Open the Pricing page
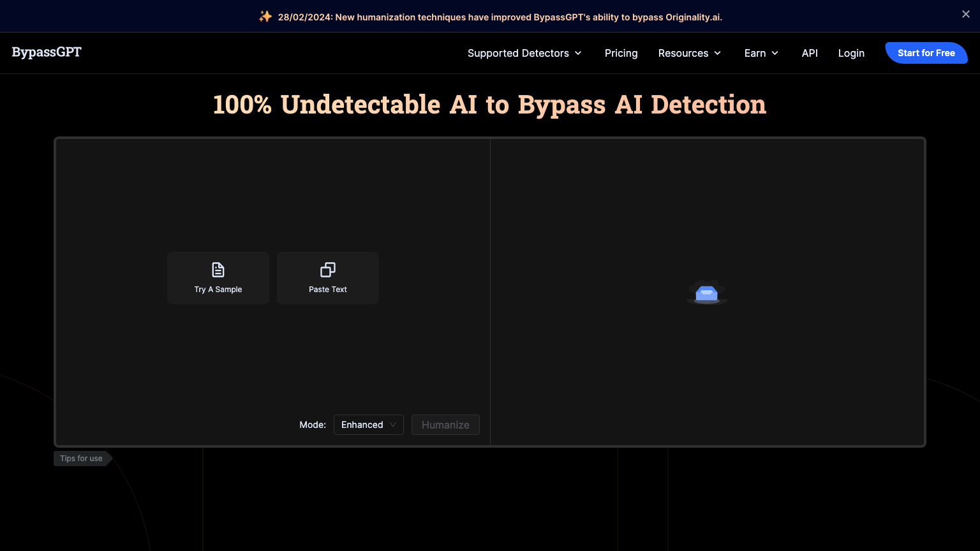Image resolution: width=980 pixels, height=551 pixels. 621,53
